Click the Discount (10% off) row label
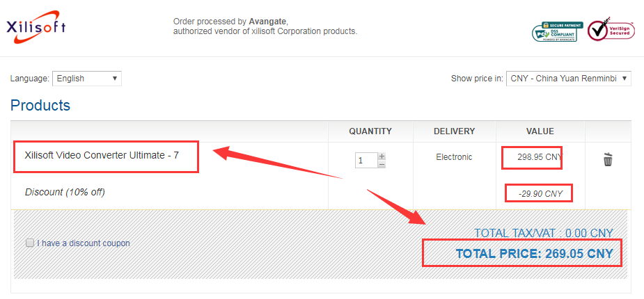644x299 pixels. 65,192
